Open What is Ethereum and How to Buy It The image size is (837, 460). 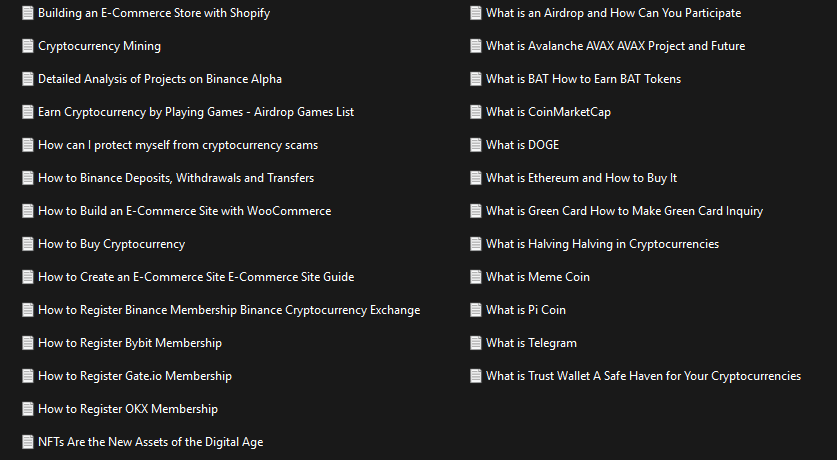pyautogui.click(x=581, y=178)
